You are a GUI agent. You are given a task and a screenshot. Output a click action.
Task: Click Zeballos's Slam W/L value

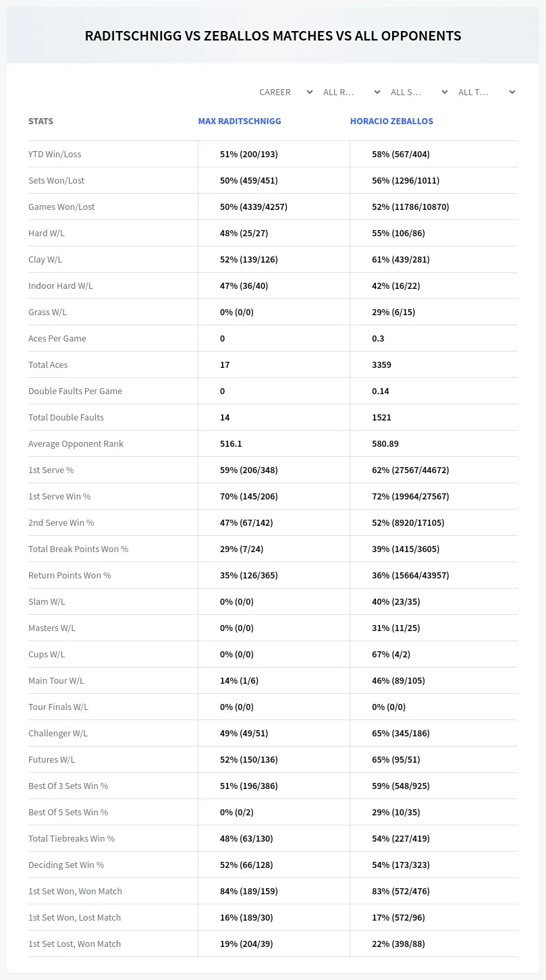tap(396, 601)
